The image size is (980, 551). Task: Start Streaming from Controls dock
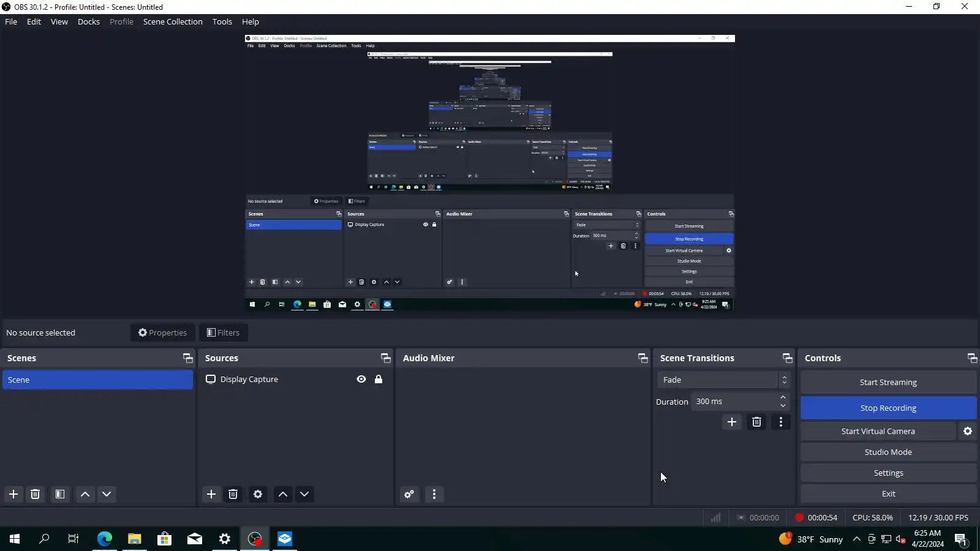tap(888, 382)
